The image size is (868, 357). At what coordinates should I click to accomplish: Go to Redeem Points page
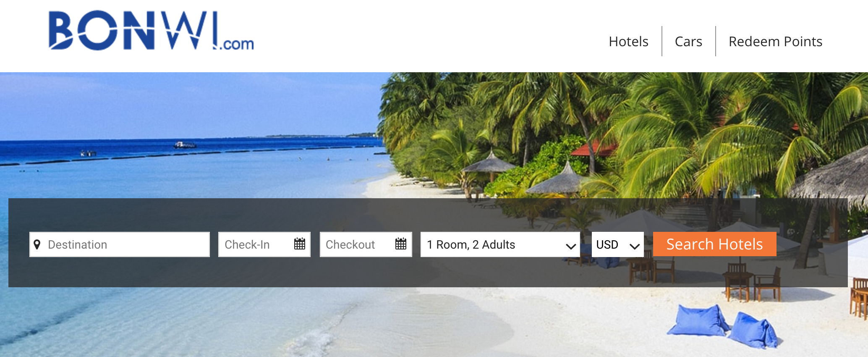pyautogui.click(x=775, y=42)
